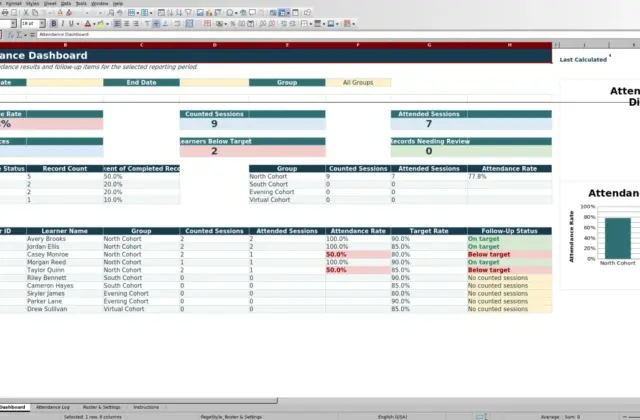The width and height of the screenshot is (640, 420).
Task: Open the font color dropdown arrow
Action: pyautogui.click(x=94, y=24)
